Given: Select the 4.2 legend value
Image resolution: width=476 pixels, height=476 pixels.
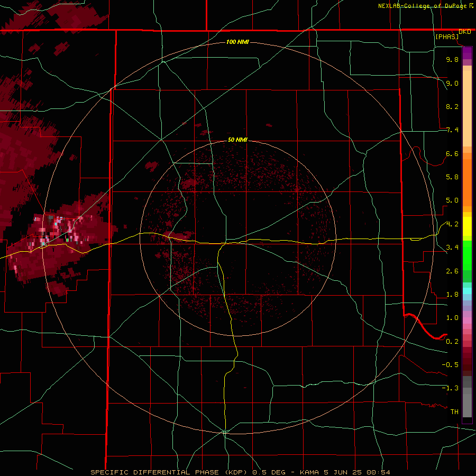Looking at the screenshot, I should (452, 224).
